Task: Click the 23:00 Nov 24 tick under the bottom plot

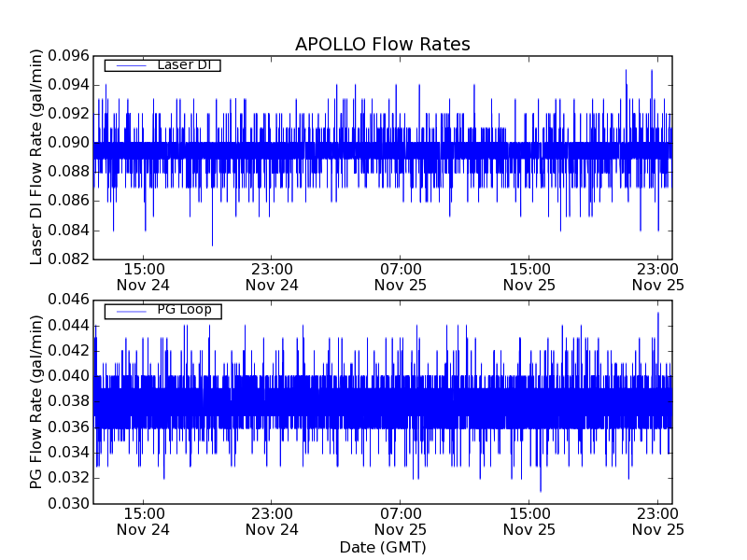Action: coord(272,521)
